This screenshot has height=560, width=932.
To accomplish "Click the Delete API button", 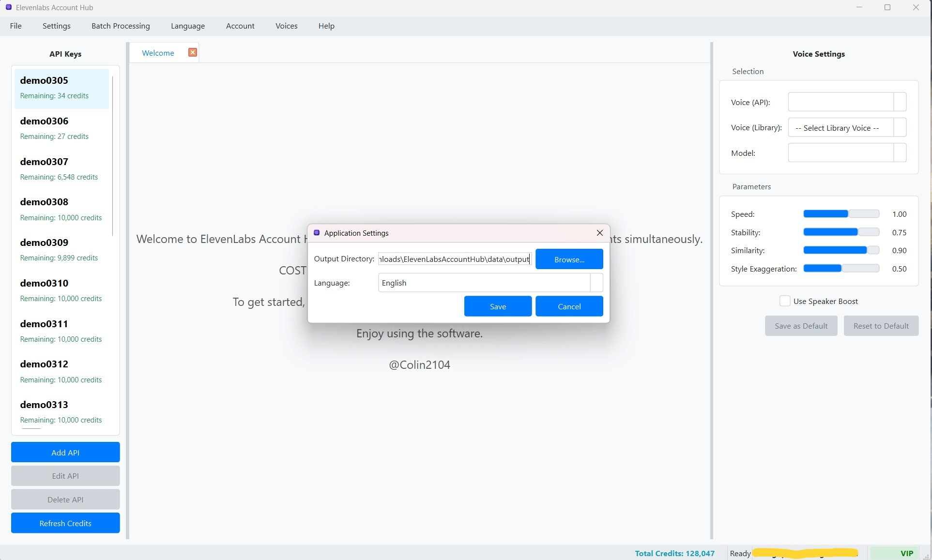I will click(x=65, y=499).
